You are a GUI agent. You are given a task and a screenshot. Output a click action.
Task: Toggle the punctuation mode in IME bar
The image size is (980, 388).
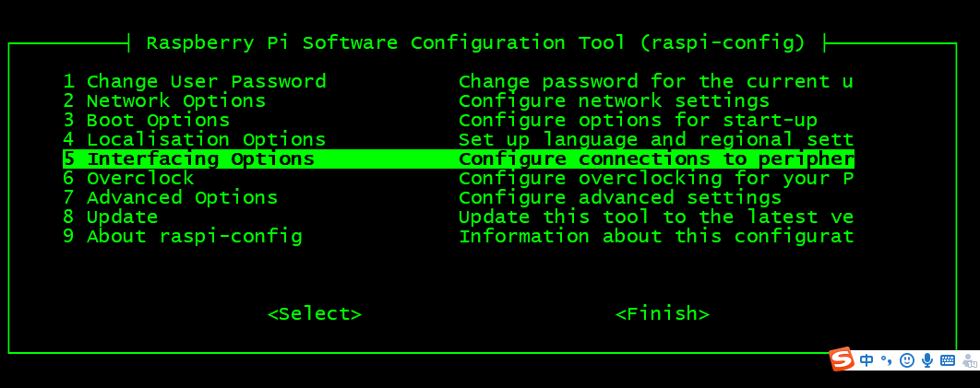[887, 360]
